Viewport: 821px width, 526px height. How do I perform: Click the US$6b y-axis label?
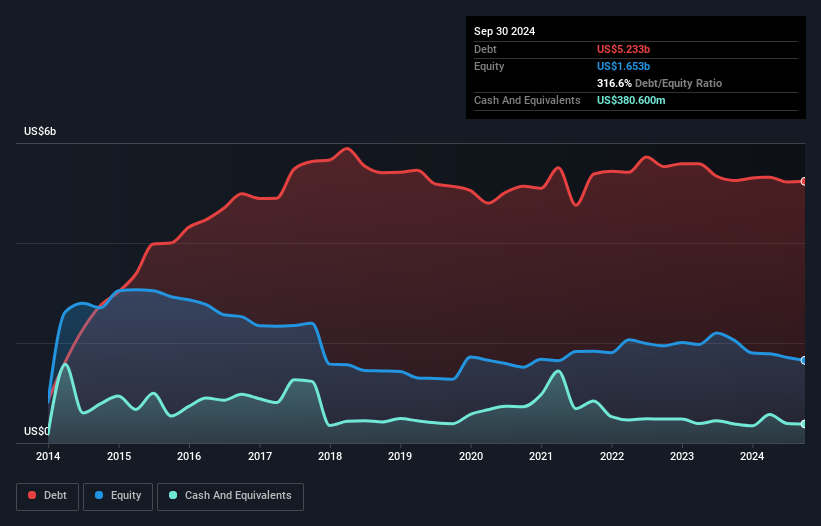click(x=40, y=131)
